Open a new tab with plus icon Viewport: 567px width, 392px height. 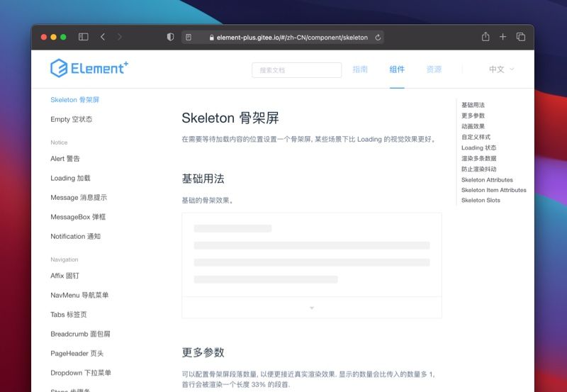pyautogui.click(x=503, y=37)
